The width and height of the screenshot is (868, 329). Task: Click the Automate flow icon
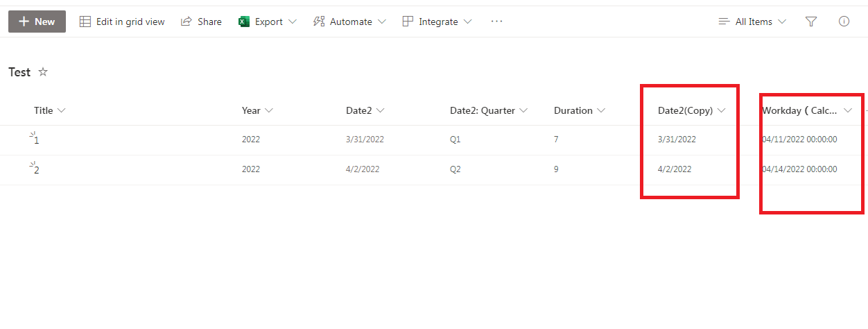(x=319, y=22)
